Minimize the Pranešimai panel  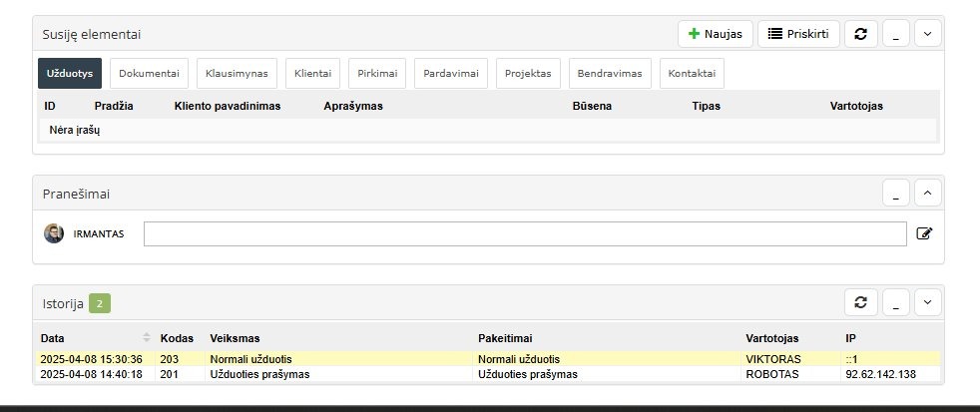895,193
